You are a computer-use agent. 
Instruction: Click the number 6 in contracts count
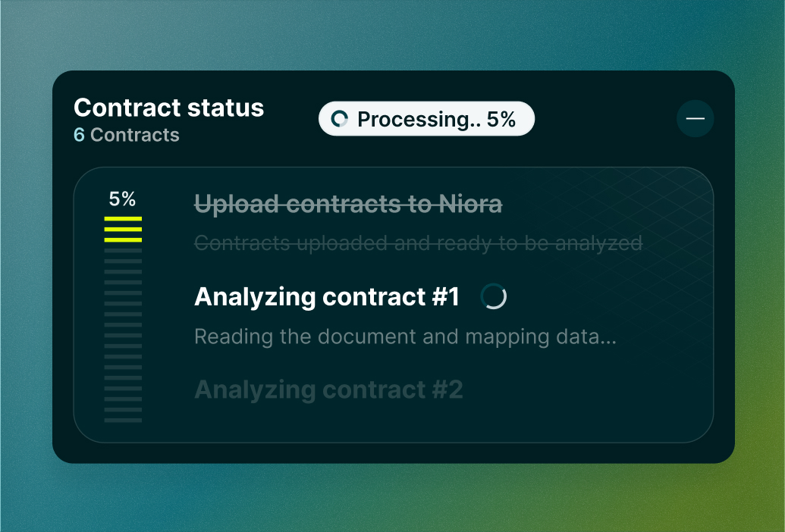click(79, 135)
